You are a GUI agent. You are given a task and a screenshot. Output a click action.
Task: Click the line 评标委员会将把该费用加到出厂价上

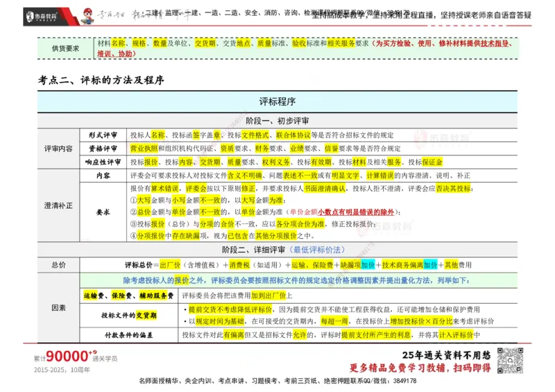(237, 296)
